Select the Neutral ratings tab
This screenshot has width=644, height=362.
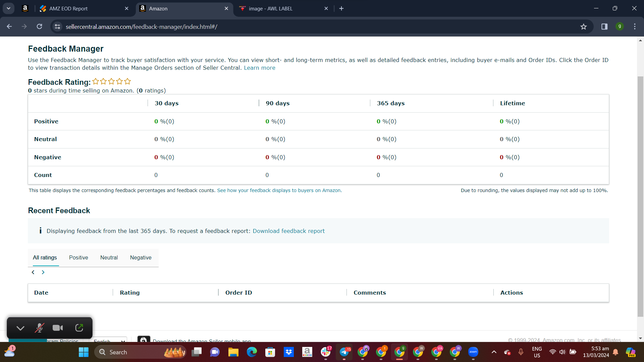coord(109,257)
